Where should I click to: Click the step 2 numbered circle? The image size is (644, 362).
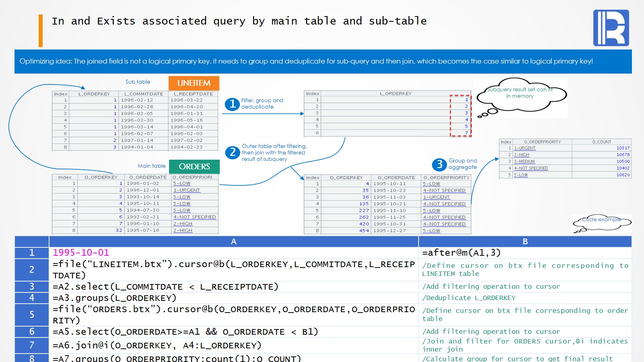click(x=232, y=152)
